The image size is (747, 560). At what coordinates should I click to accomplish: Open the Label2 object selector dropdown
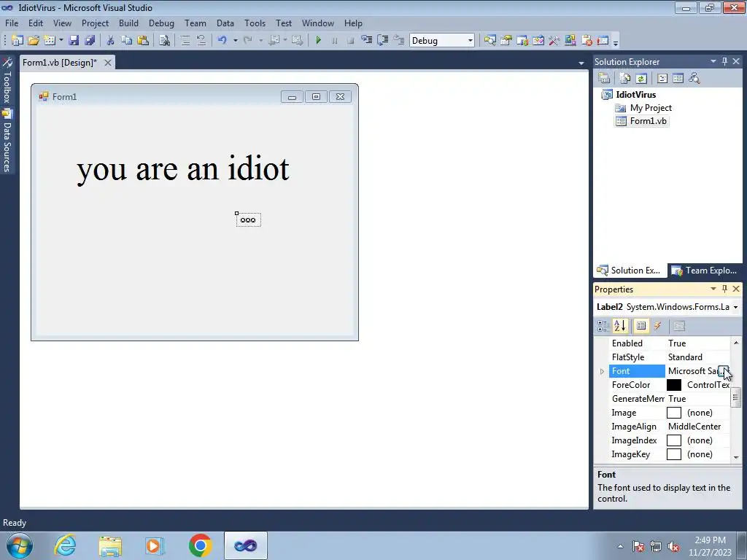(735, 307)
